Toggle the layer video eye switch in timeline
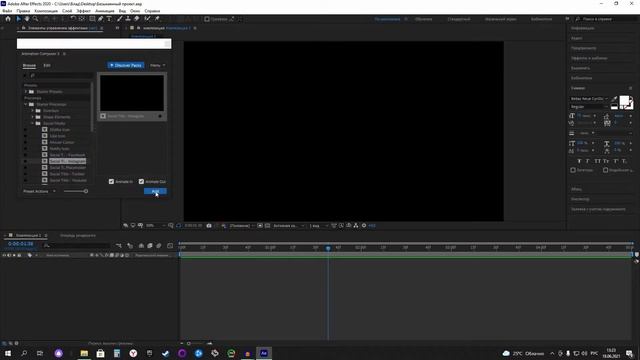 4,256
